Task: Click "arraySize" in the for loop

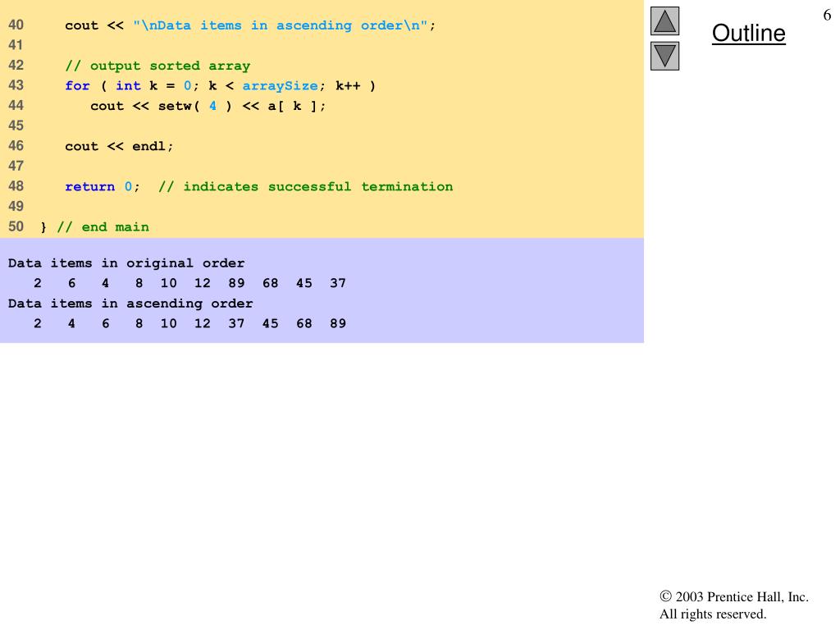Action: click(281, 85)
